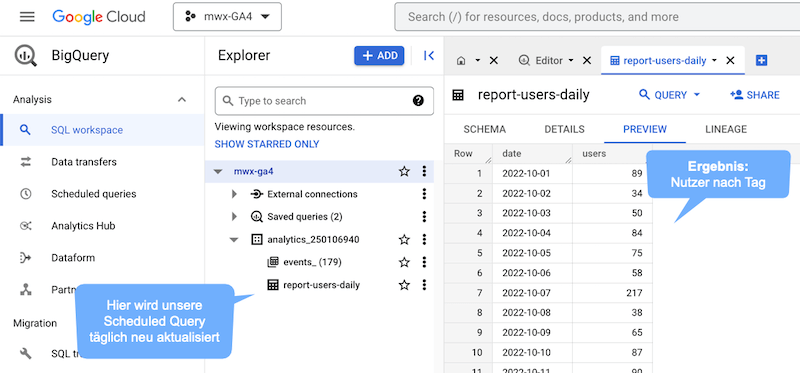Open the mwx-GA4 project selector dropdown

tap(227, 17)
